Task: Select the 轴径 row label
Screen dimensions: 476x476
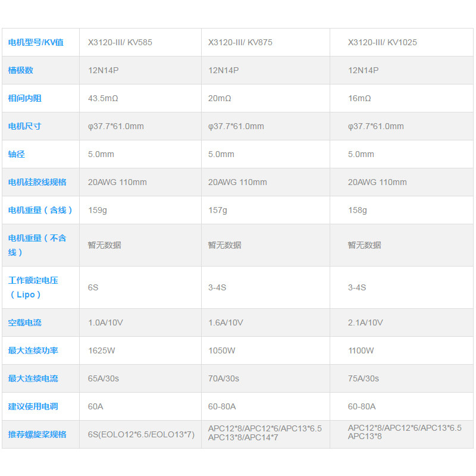Action: (17, 154)
